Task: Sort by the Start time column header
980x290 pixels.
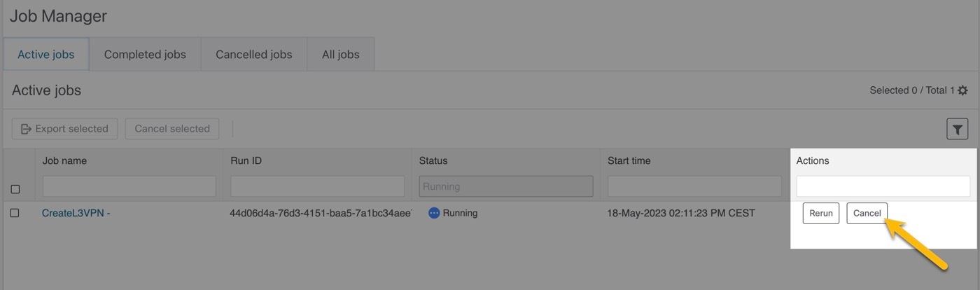Action: (x=629, y=160)
